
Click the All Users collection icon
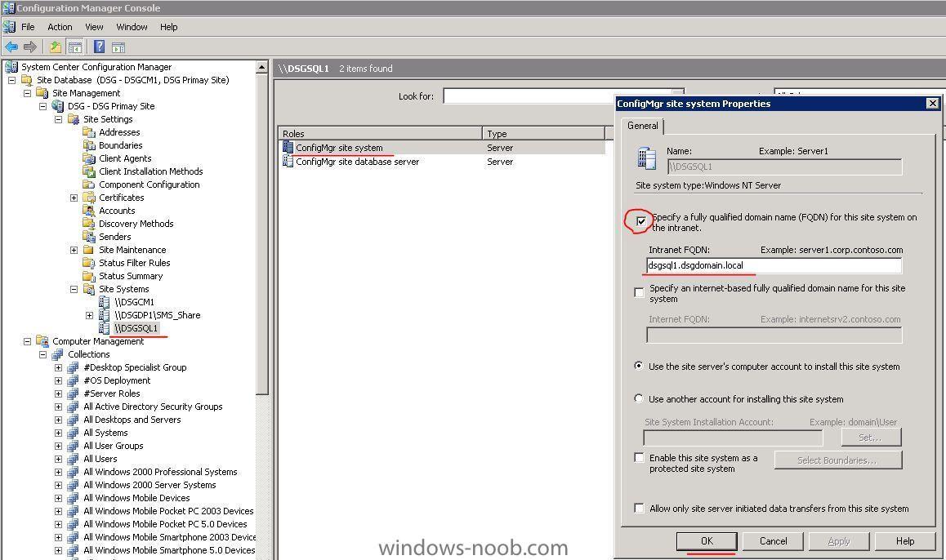(73, 460)
